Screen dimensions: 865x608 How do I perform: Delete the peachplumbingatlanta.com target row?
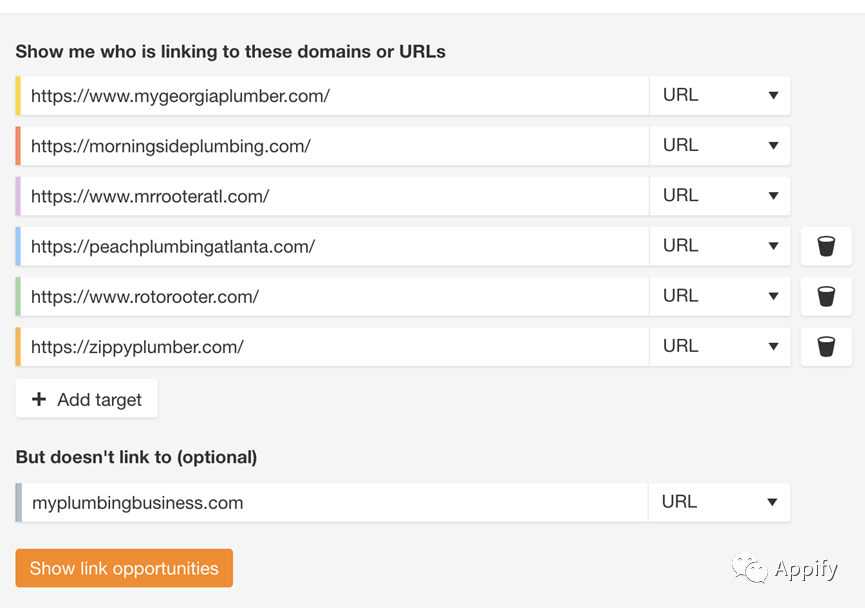coord(826,246)
